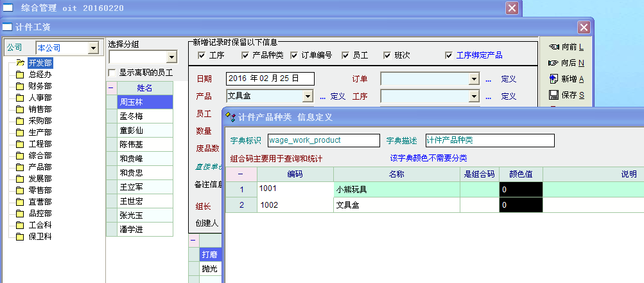
Task: Click the 新增 (add new) icon button
Action: [x=553, y=79]
